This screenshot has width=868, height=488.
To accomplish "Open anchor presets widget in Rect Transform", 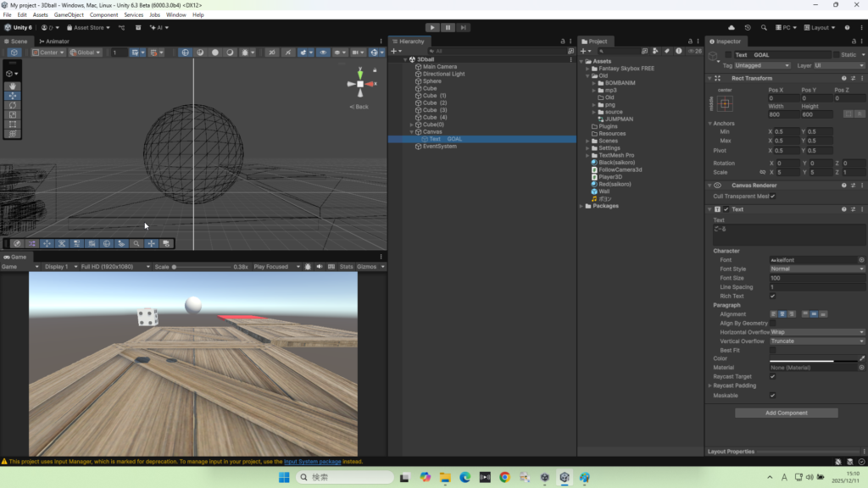I will [725, 103].
